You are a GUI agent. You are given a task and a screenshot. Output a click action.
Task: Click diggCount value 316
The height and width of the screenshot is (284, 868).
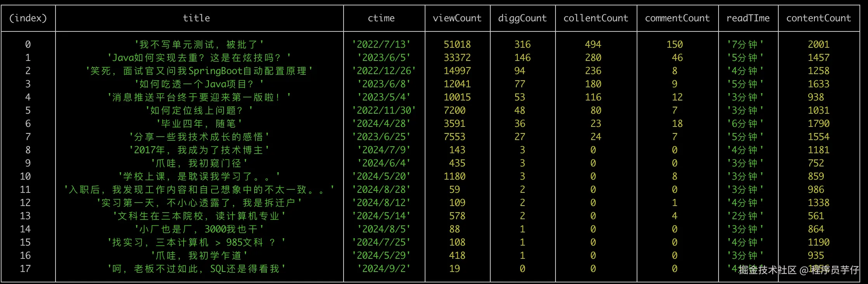tap(523, 45)
